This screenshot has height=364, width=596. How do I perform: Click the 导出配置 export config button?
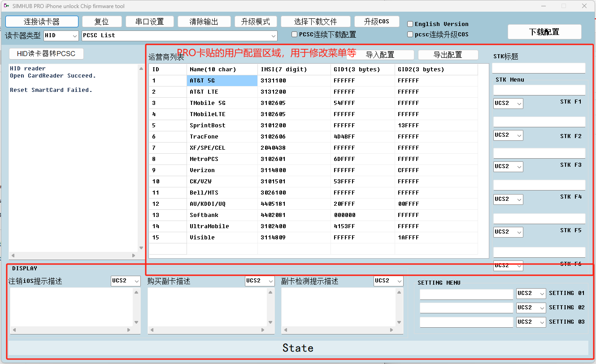(447, 55)
